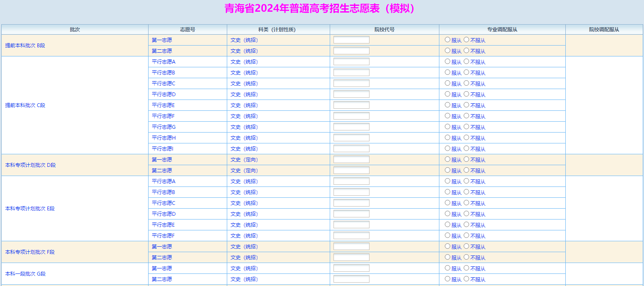Screen dimensions: 644x286
Task: Focus 院校代号 box for F段 第一志愿
Action: (351, 246)
